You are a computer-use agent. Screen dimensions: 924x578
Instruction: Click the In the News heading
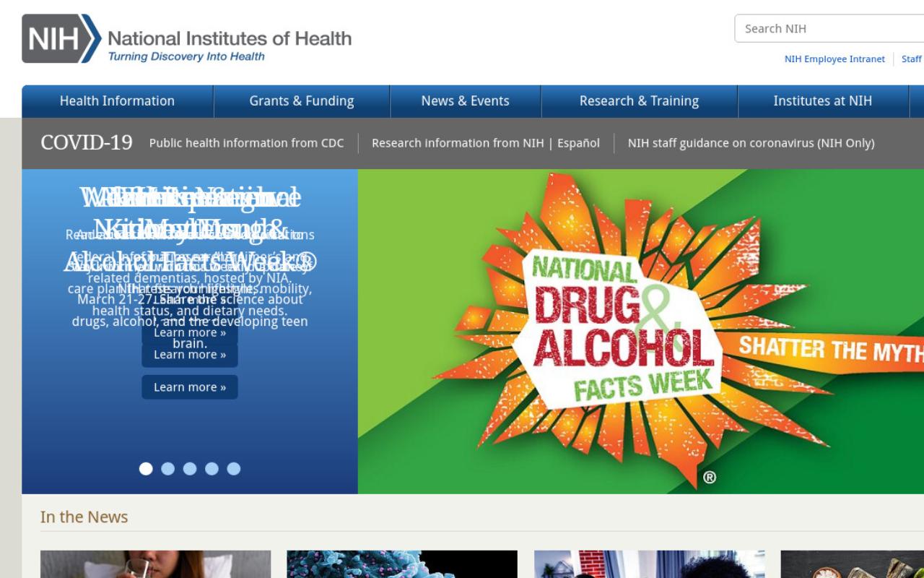(84, 517)
